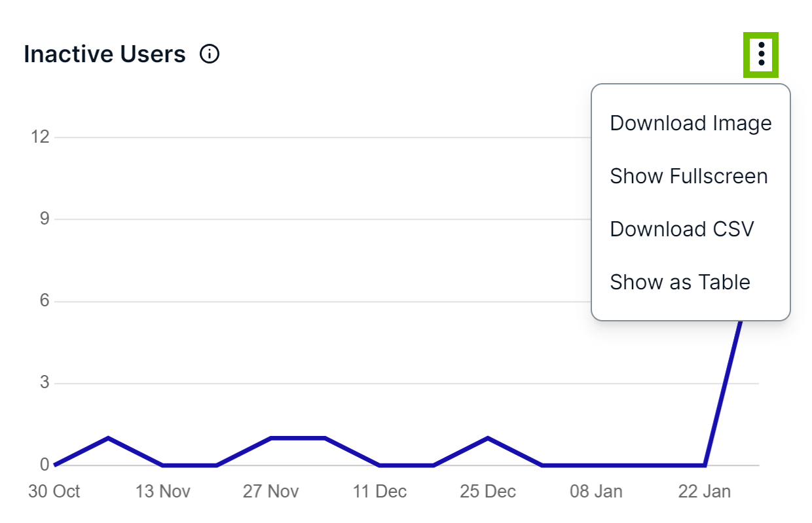812x523 pixels.
Task: Click the blue line peak above 25 Dec
Action: click(487, 438)
